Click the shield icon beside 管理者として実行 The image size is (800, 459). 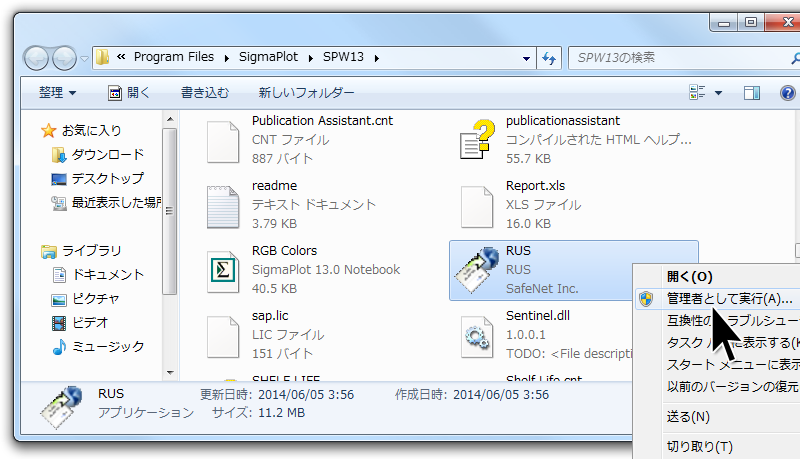(646, 299)
